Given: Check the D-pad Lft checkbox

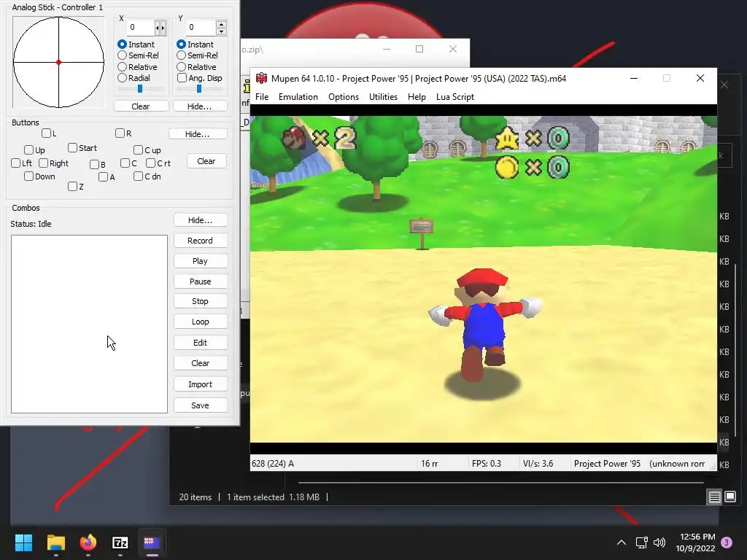Looking at the screenshot, I should [16, 163].
